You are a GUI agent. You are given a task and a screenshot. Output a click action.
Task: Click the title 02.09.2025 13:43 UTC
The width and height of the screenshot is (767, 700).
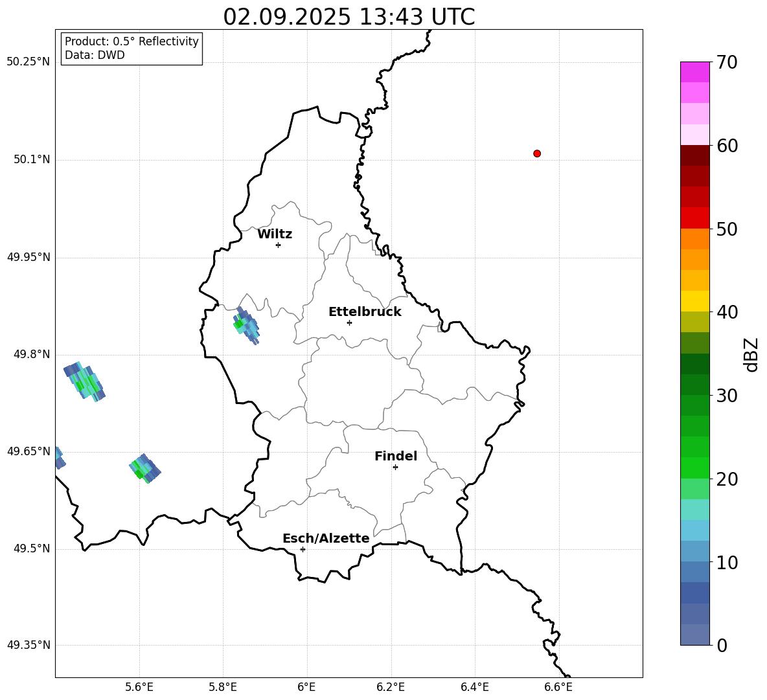[349, 17]
